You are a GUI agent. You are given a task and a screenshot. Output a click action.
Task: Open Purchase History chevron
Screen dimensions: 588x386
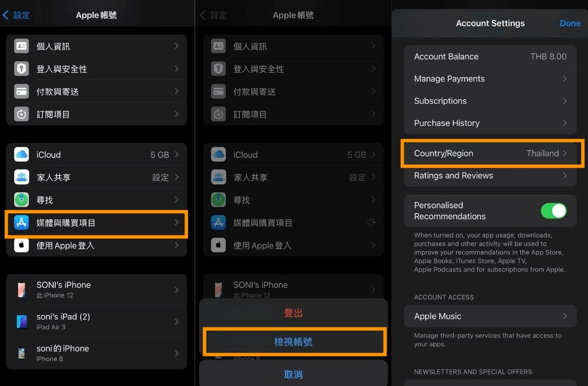(x=565, y=123)
